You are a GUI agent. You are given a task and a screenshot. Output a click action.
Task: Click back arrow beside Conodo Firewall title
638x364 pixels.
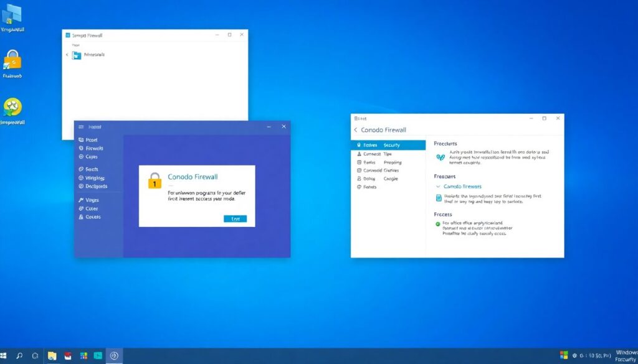coord(356,130)
